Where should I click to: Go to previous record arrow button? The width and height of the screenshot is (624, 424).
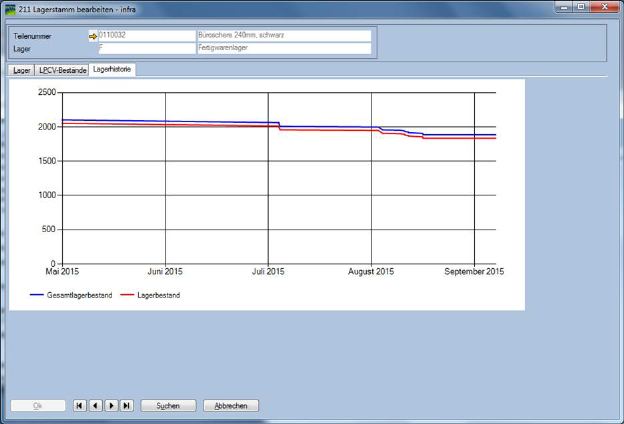[x=95, y=406]
